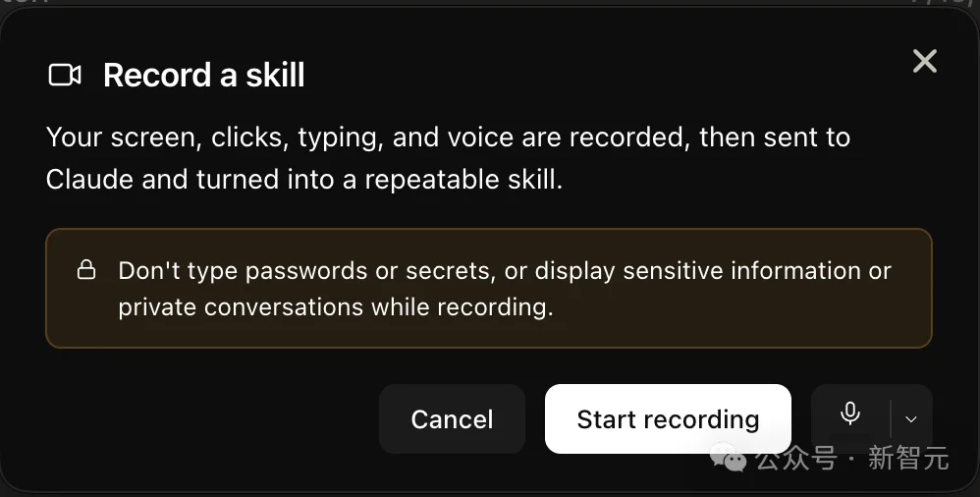Click the Start recording button
The width and height of the screenshot is (980, 497).
pos(668,418)
